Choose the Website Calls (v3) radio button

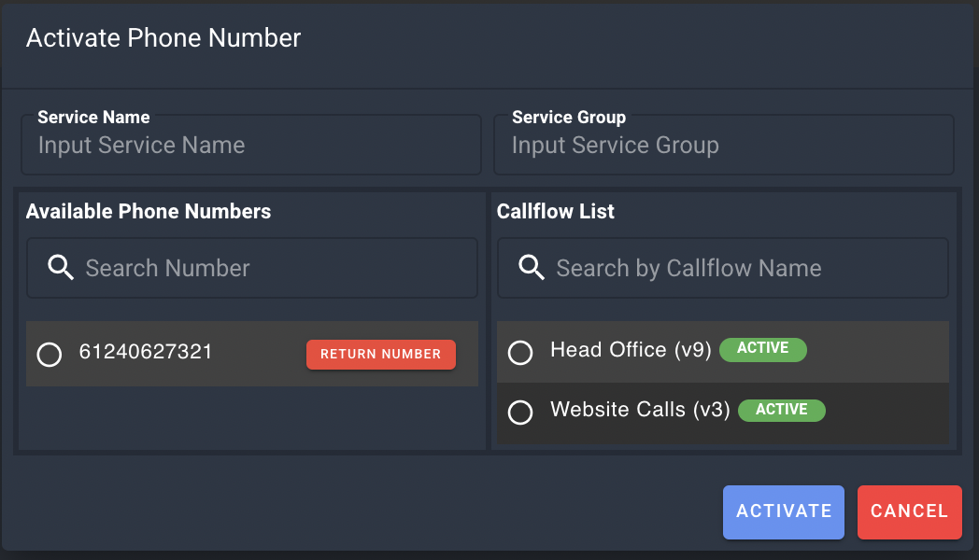(520, 413)
